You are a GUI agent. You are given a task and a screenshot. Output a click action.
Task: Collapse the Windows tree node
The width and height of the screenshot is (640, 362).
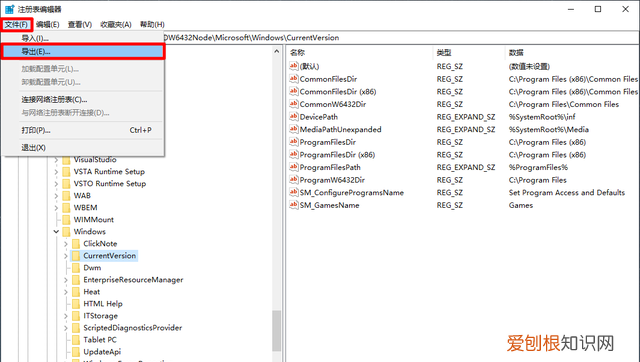tap(56, 231)
